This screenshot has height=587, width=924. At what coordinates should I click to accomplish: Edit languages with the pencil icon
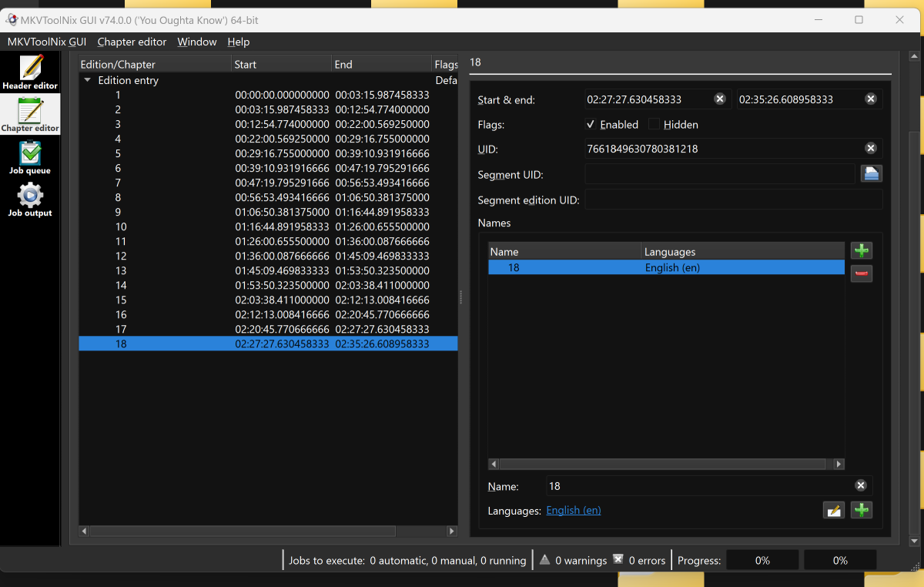pos(833,510)
